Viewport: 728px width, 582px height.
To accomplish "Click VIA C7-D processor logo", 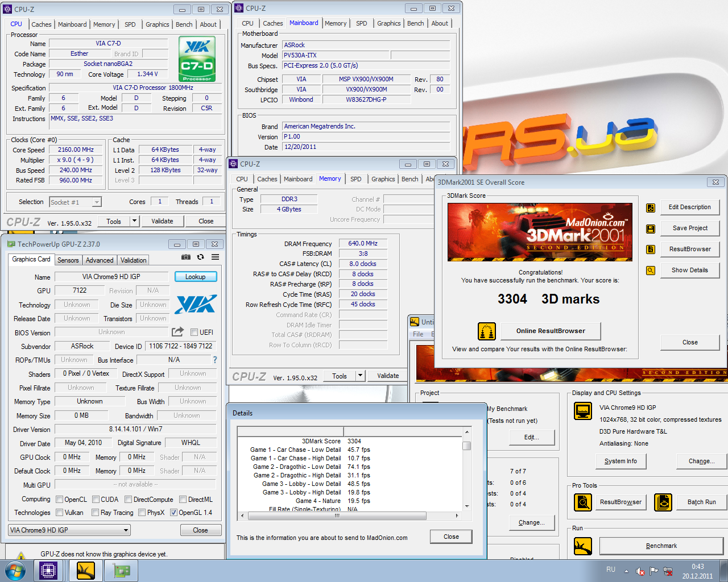I will click(x=197, y=59).
